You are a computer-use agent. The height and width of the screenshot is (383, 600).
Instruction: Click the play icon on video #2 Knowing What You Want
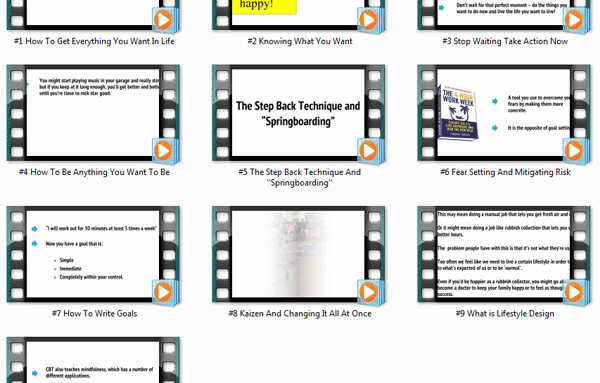click(369, 20)
